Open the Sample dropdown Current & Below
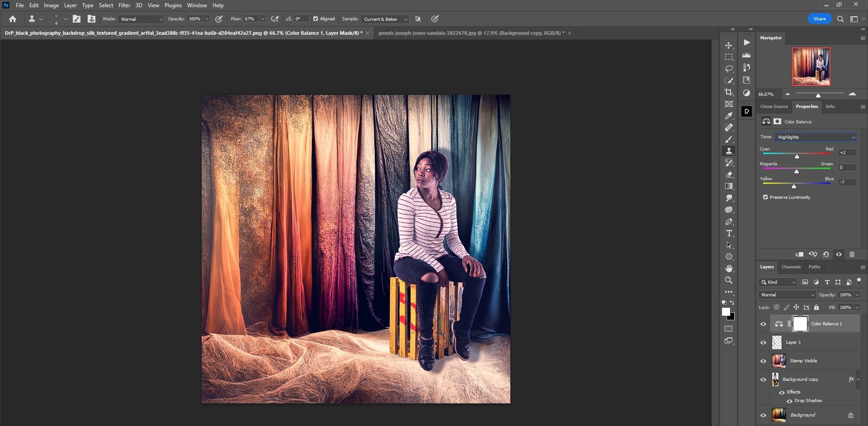Image resolution: width=868 pixels, height=426 pixels. point(385,19)
